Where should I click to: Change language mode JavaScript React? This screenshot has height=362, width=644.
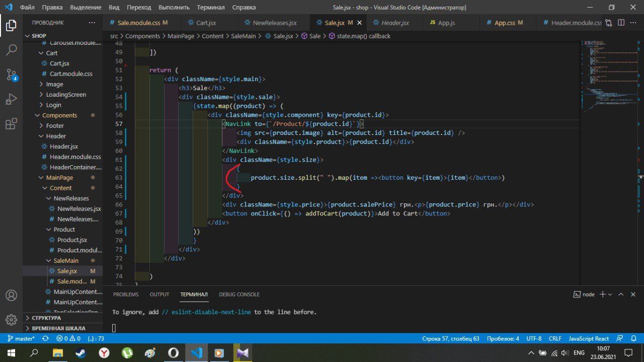(x=589, y=339)
